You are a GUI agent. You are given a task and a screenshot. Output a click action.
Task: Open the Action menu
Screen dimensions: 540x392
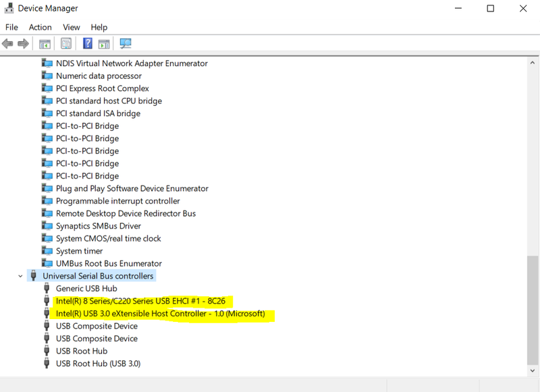(40, 27)
